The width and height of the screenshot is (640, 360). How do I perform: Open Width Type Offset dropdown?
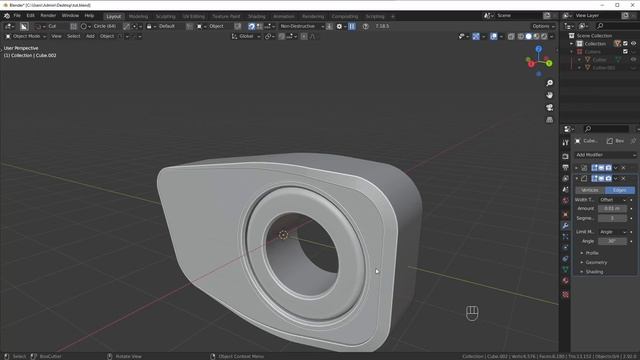click(x=612, y=200)
